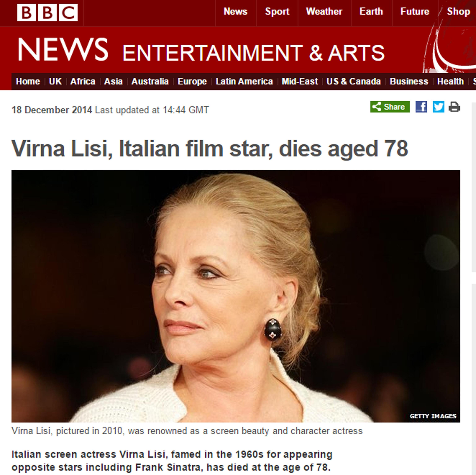Screen dimensions: 476x475
Task: Go to Earth in the top navigation
Action: click(371, 12)
